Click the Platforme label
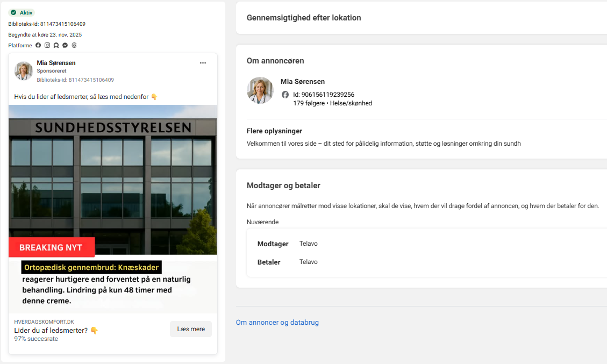Image resolution: width=607 pixels, height=364 pixels. coord(20,46)
